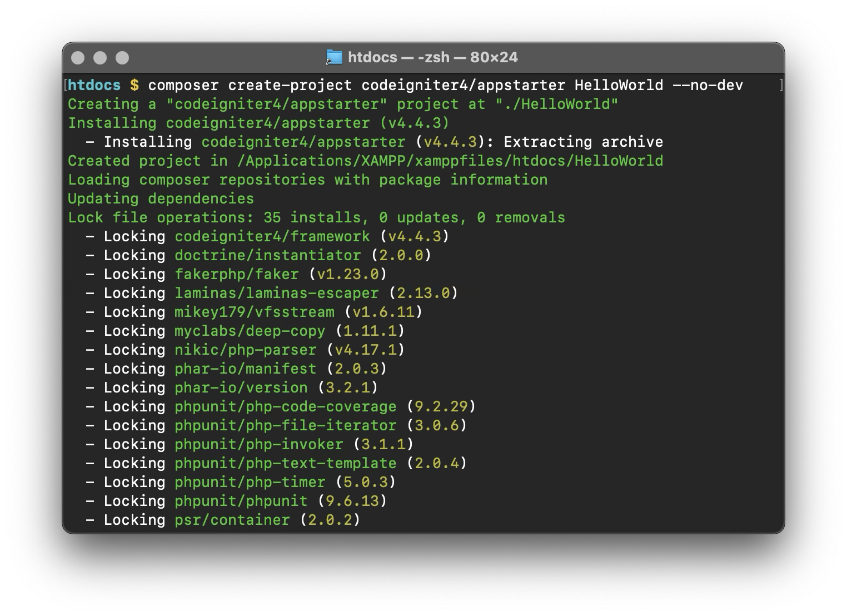This screenshot has height=616, width=847.
Task: Click "myclabs/deep-copy" package name
Action: point(250,331)
